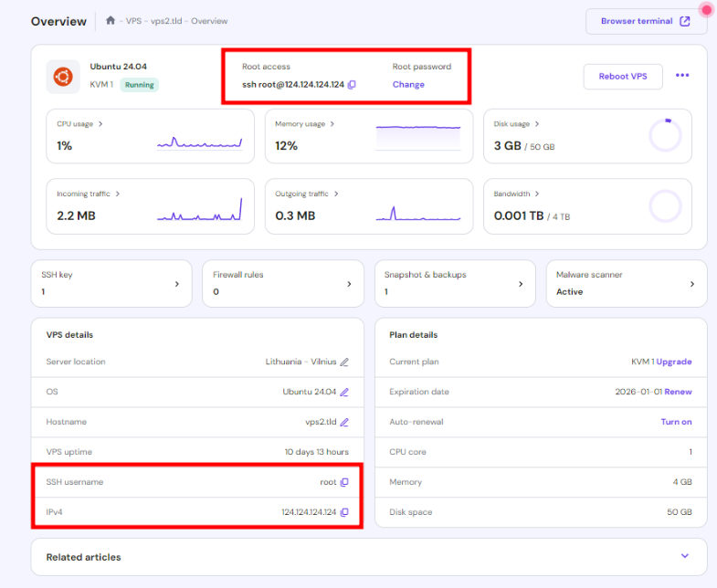Launch the Browser terminal
This screenshot has height=588, width=717.
(645, 21)
